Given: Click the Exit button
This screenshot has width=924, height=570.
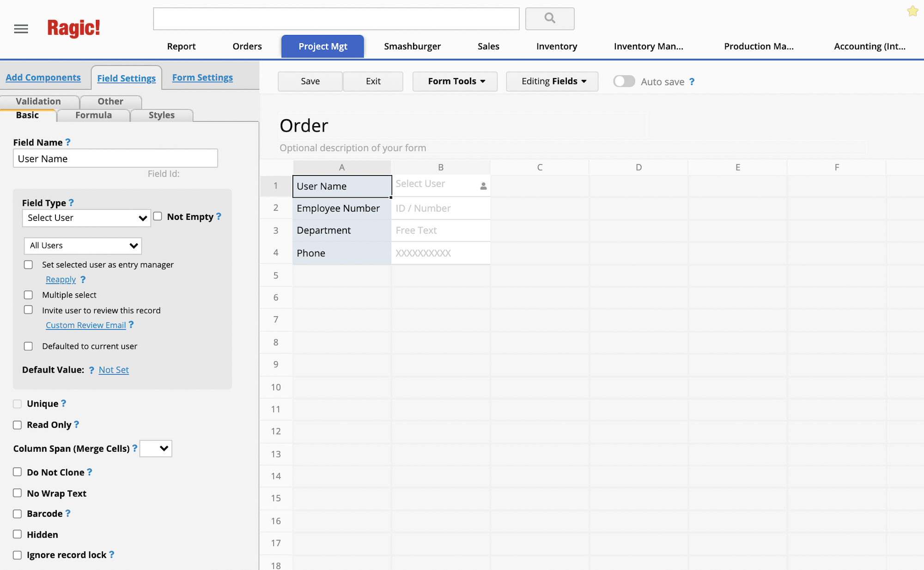Looking at the screenshot, I should [x=373, y=81].
